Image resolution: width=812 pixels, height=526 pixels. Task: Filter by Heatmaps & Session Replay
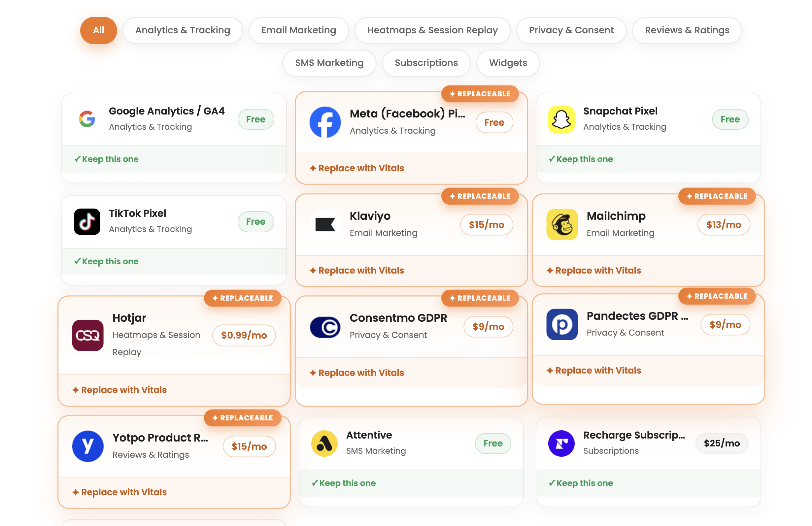(432, 30)
